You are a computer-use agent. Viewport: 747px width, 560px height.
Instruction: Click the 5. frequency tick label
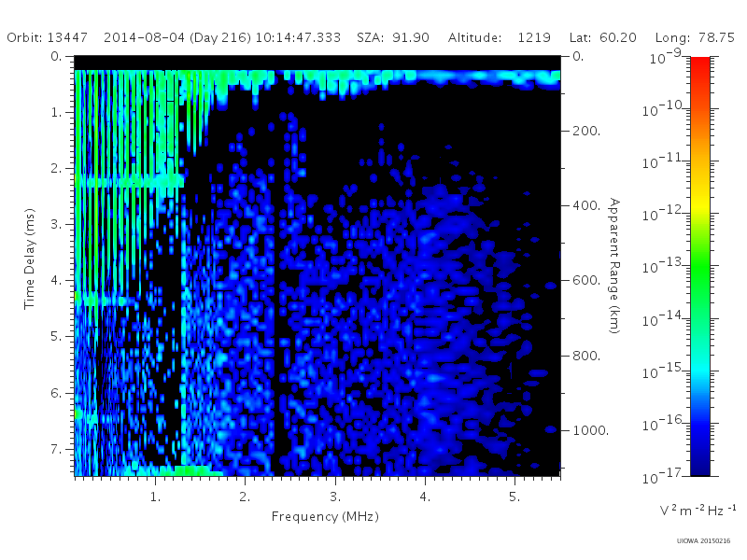[514, 497]
